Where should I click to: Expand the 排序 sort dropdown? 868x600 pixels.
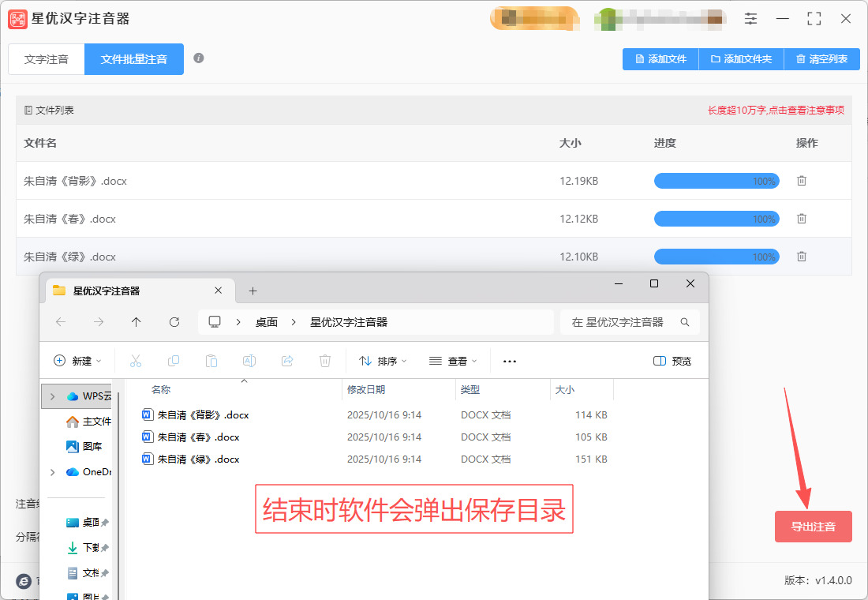point(383,362)
